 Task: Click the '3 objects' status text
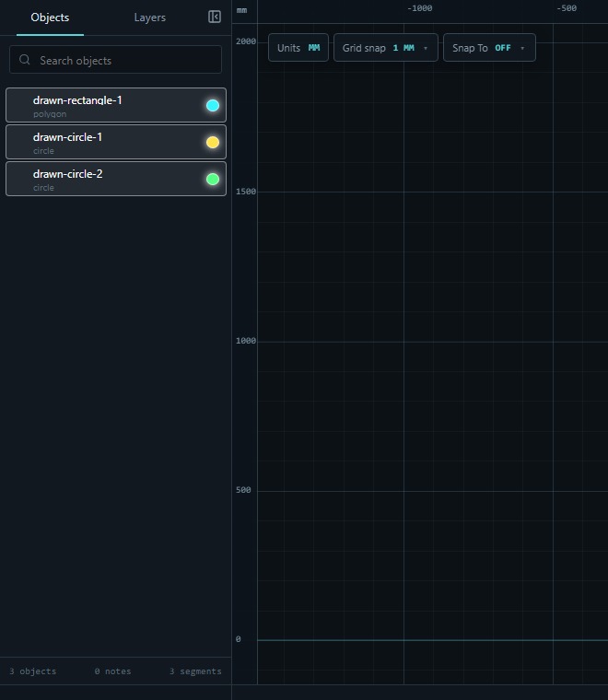(32, 671)
